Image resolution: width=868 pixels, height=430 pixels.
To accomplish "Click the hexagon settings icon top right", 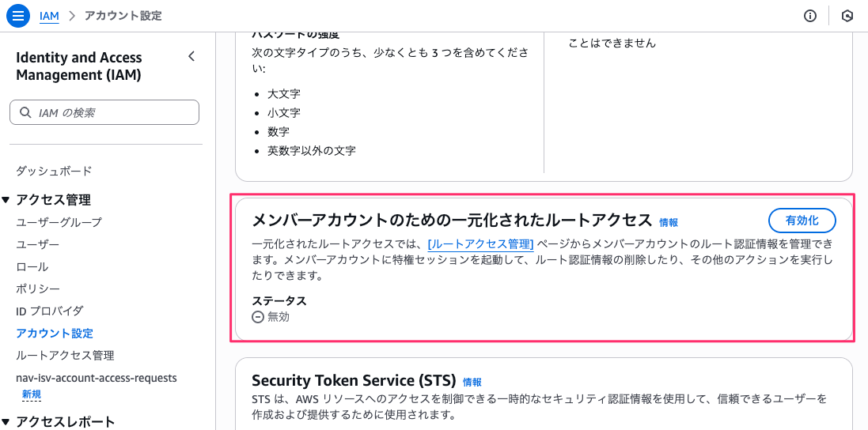I will pyautogui.click(x=847, y=16).
